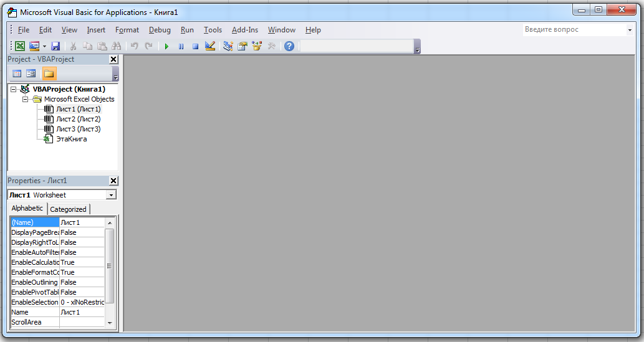644x342 pixels.
Task: Click the Paste toolbar icon
Action: [102, 46]
